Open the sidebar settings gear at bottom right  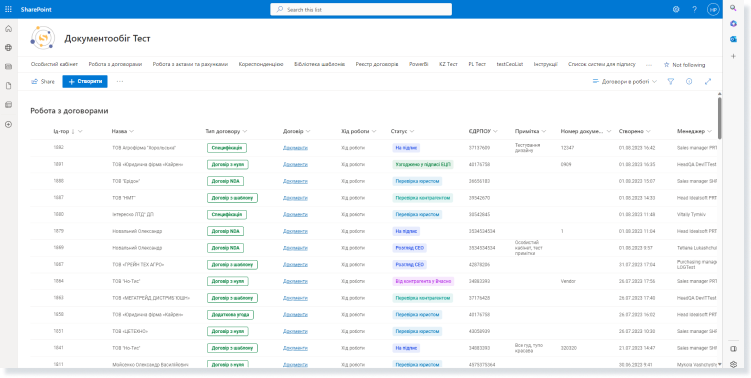[733, 365]
